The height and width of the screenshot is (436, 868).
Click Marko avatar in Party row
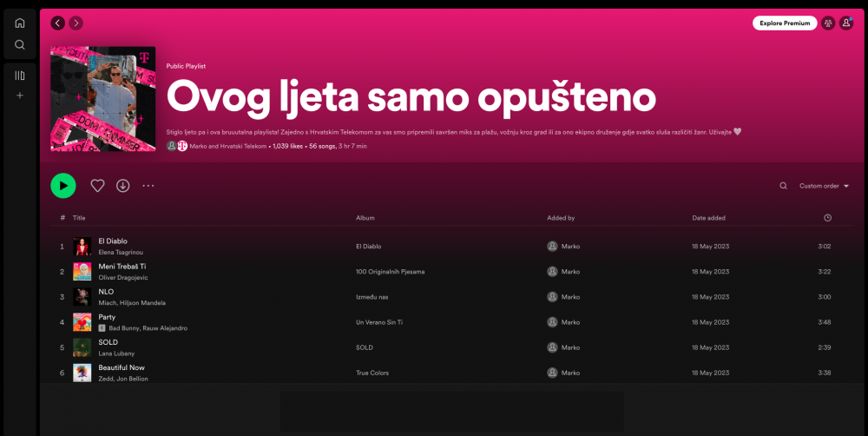(x=552, y=322)
